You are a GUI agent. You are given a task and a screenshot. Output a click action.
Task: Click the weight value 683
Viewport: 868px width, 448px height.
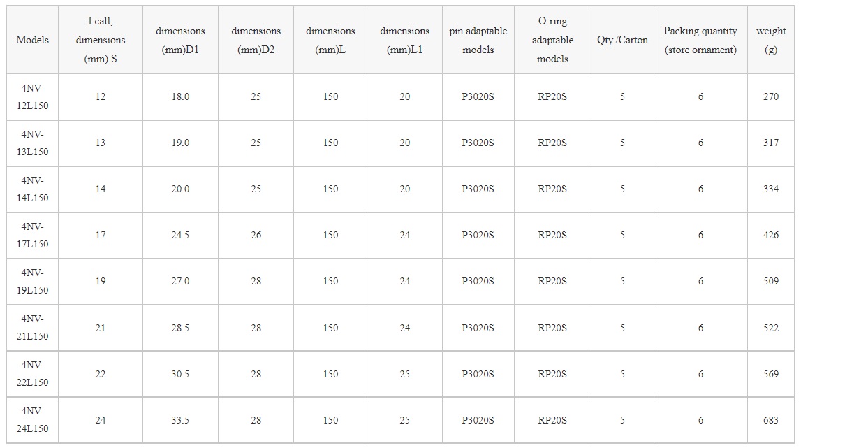[x=771, y=420]
